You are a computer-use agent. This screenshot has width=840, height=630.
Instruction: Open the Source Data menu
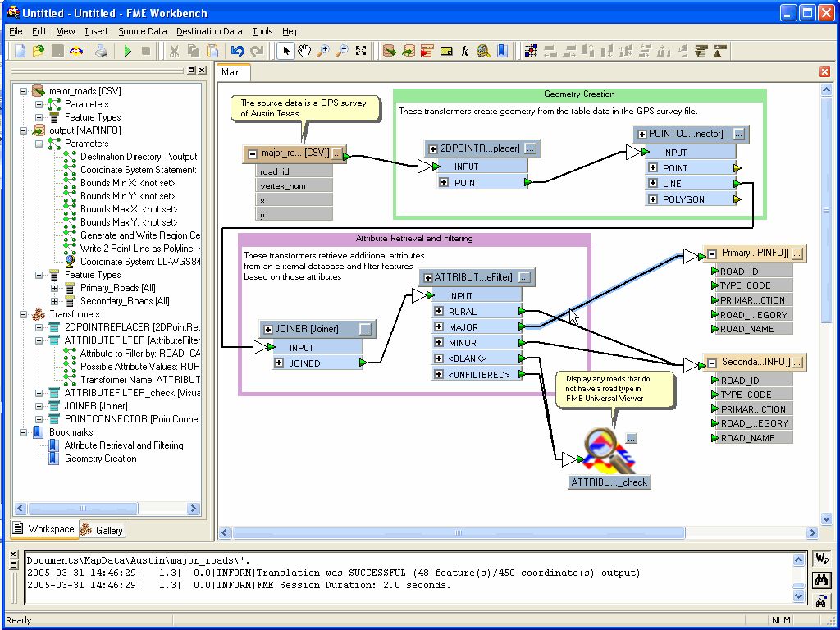(x=142, y=31)
